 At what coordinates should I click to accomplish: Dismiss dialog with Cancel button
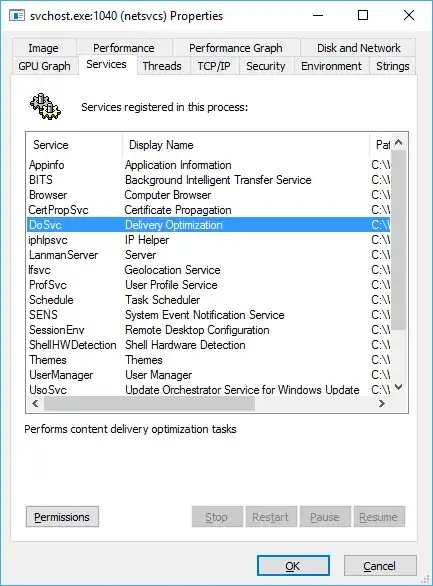click(x=380, y=566)
